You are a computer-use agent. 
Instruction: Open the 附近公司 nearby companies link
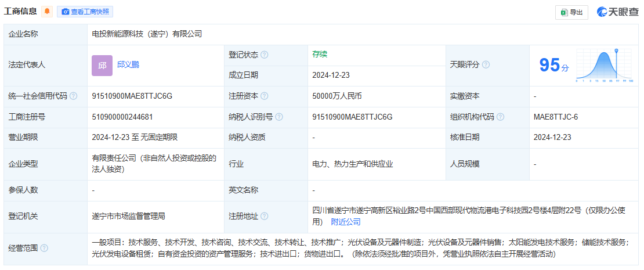(346, 222)
